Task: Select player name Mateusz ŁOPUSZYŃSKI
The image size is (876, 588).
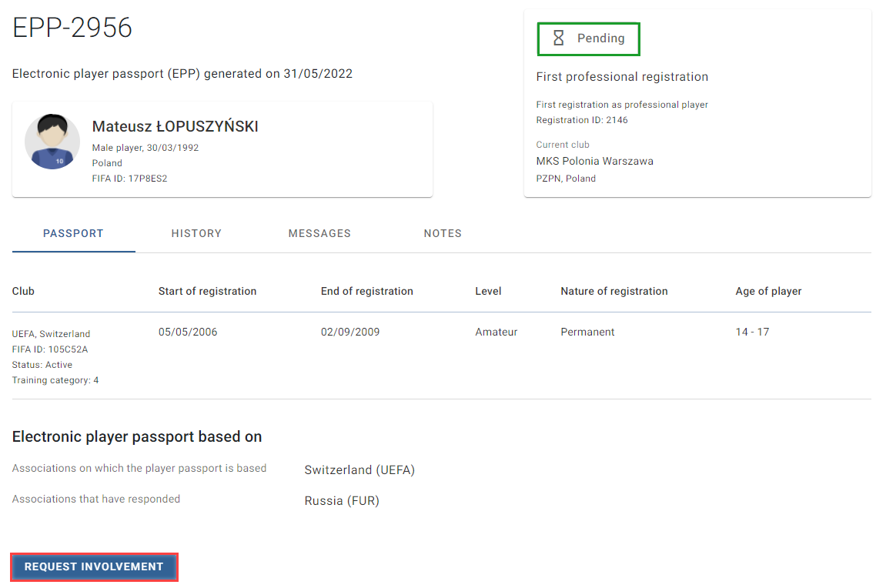Action: 175,127
